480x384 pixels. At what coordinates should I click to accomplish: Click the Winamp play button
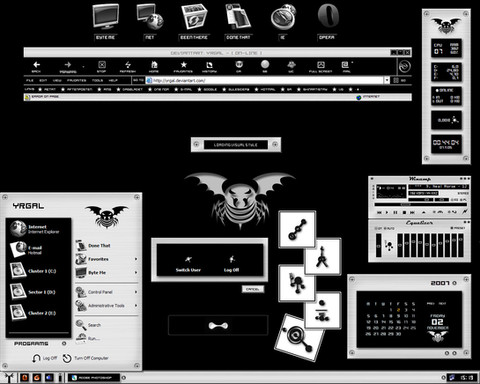387,212
